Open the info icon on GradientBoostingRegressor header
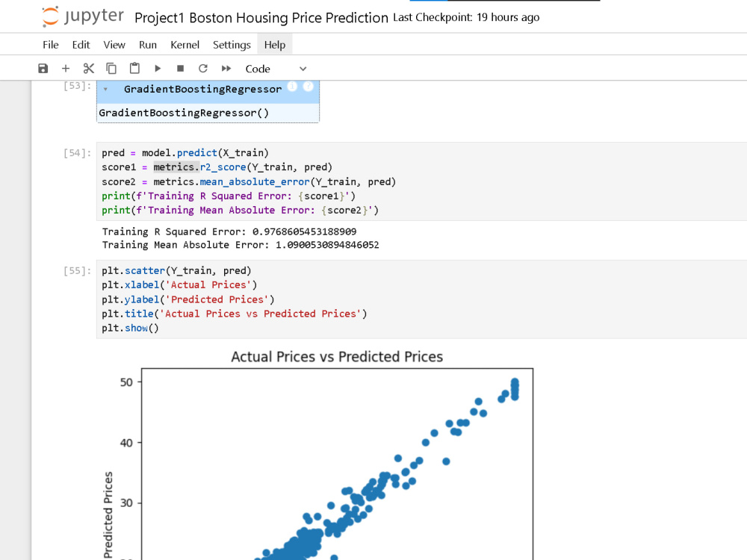747x560 pixels. click(293, 86)
